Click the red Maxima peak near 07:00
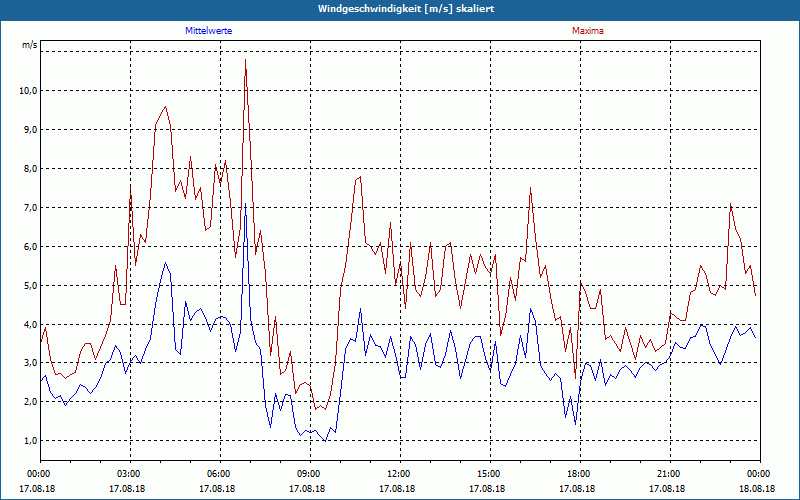The width and height of the screenshot is (800, 500). [245, 60]
